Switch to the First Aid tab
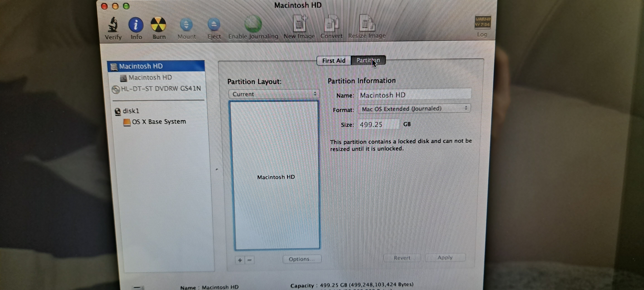This screenshot has height=290, width=644. 334,61
